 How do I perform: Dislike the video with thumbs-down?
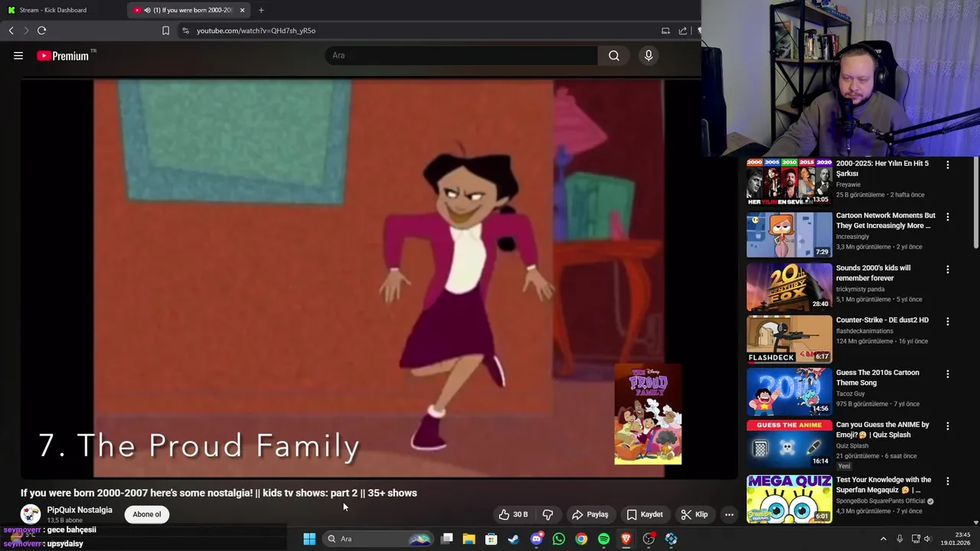547,514
